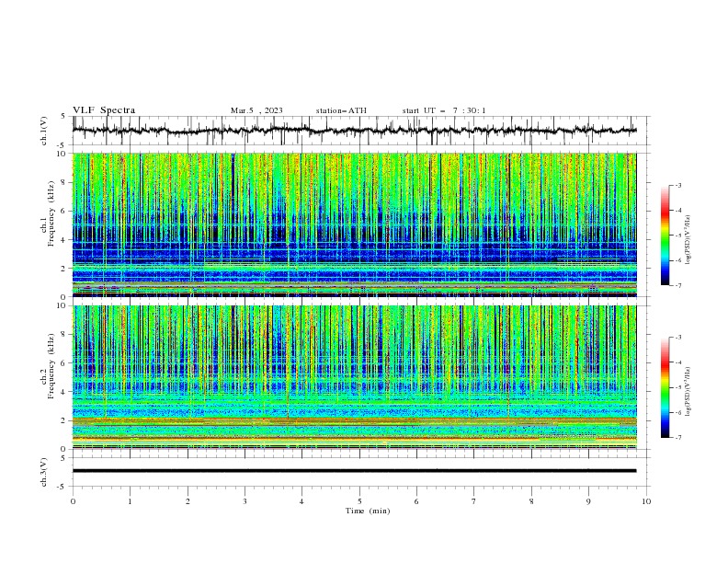Image resolution: width=728 pixels, height=563 pixels.
Task: Click time axis tick label '5'
Action: (359, 501)
